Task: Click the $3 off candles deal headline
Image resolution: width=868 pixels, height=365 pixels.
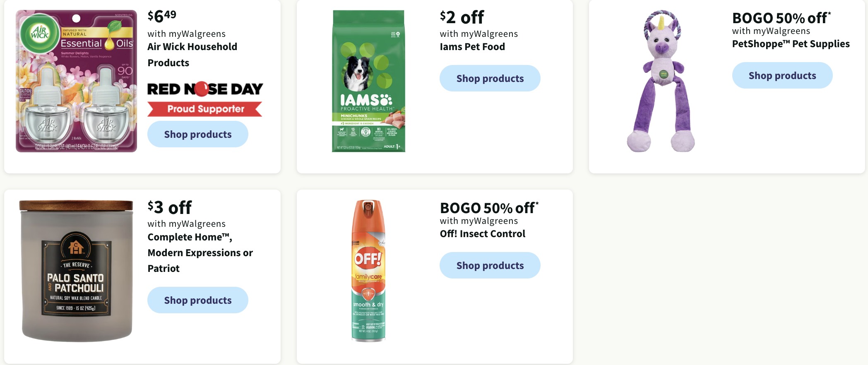Action: 169,207
